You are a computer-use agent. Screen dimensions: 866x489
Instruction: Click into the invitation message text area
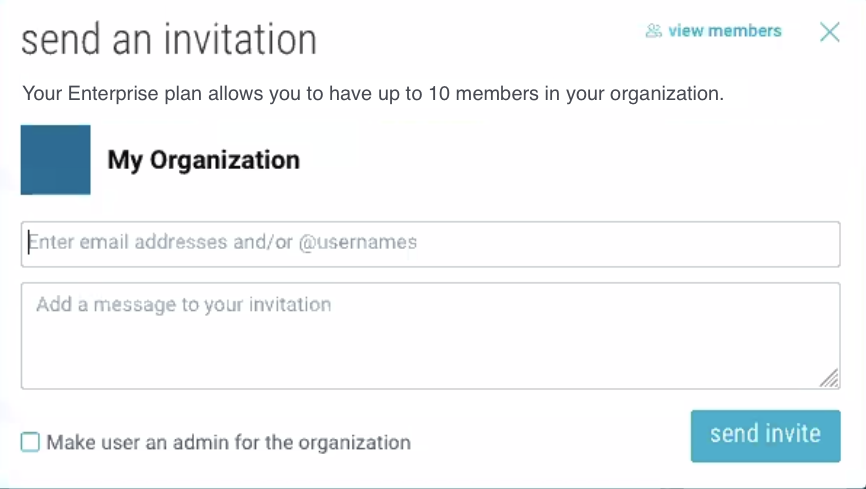(x=431, y=336)
